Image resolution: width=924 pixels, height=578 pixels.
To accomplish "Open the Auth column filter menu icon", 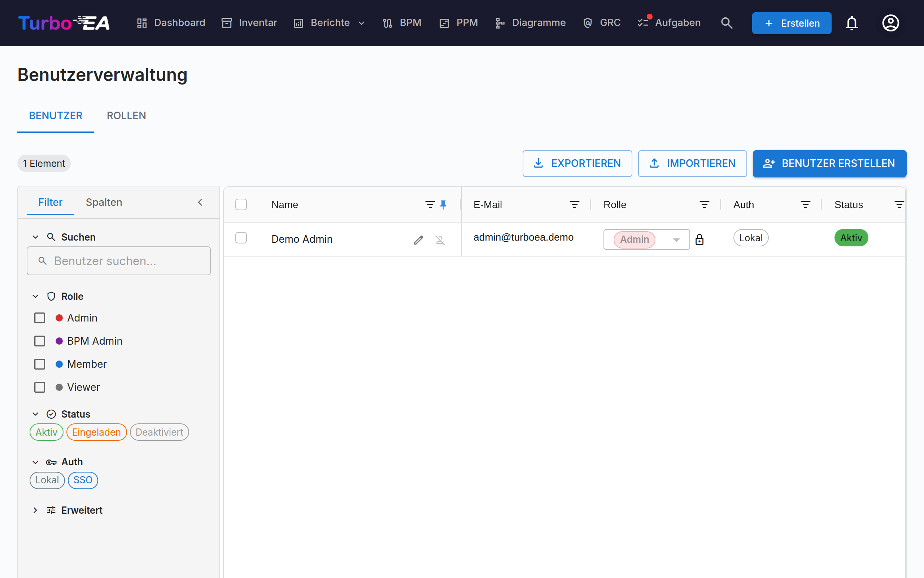I will [806, 205].
